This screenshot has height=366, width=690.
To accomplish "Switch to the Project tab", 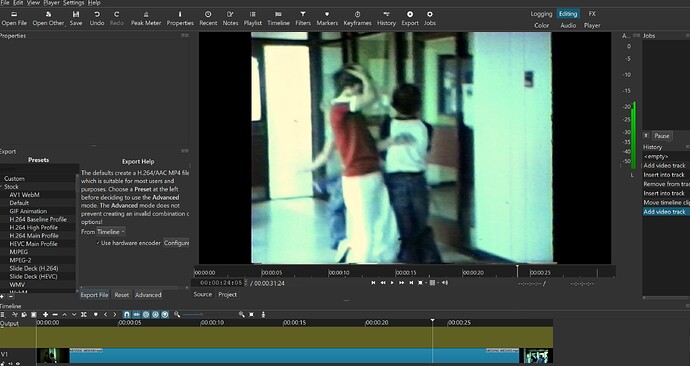I will pyautogui.click(x=228, y=294).
